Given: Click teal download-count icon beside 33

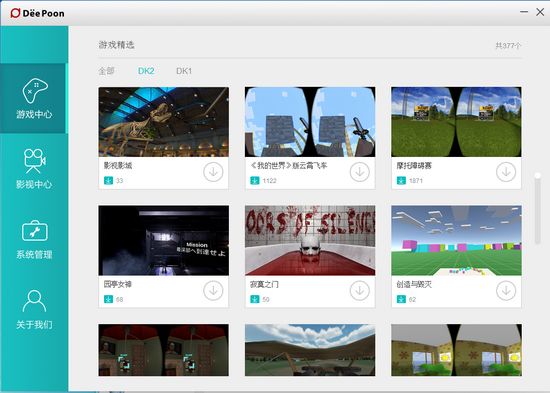Looking at the screenshot, I should tap(108, 181).
